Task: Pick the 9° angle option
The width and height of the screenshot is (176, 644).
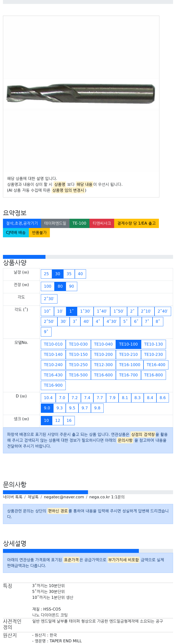Action: [x=46, y=332]
